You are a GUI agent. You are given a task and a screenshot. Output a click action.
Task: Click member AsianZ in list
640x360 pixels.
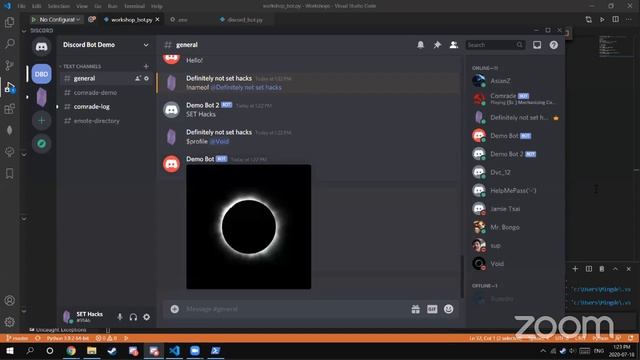tap(514, 81)
